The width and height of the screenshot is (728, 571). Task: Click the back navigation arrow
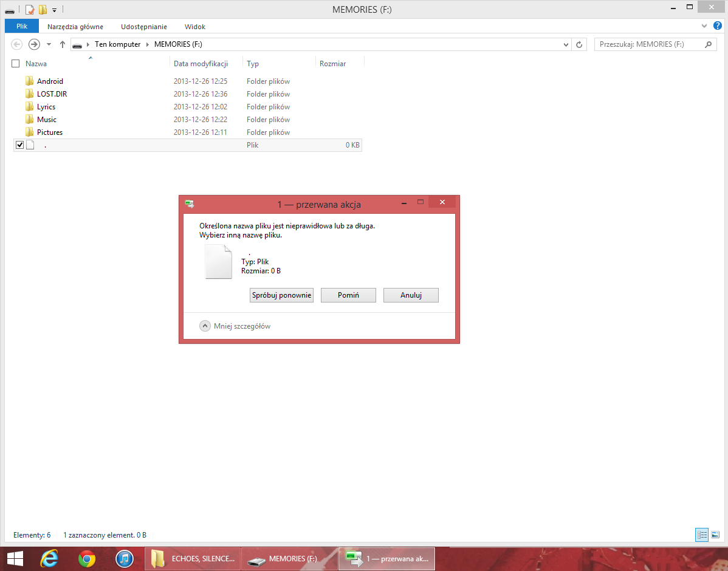point(17,44)
